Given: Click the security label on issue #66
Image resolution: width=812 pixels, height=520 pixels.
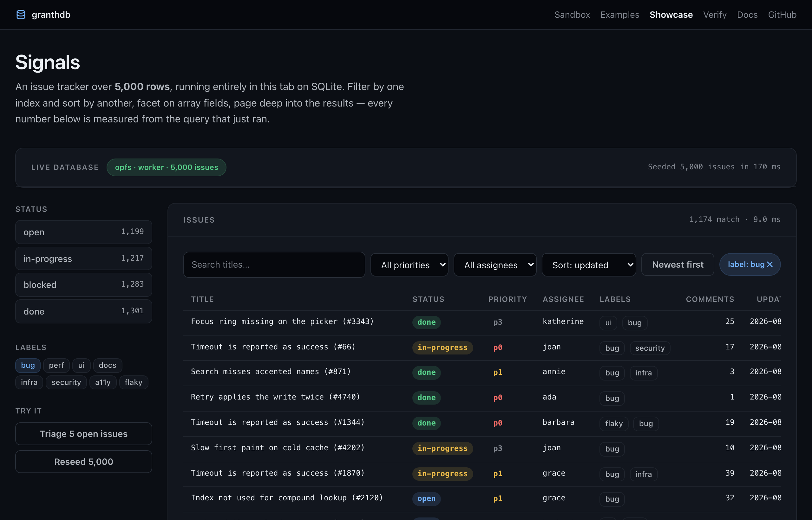Looking at the screenshot, I should coord(650,348).
